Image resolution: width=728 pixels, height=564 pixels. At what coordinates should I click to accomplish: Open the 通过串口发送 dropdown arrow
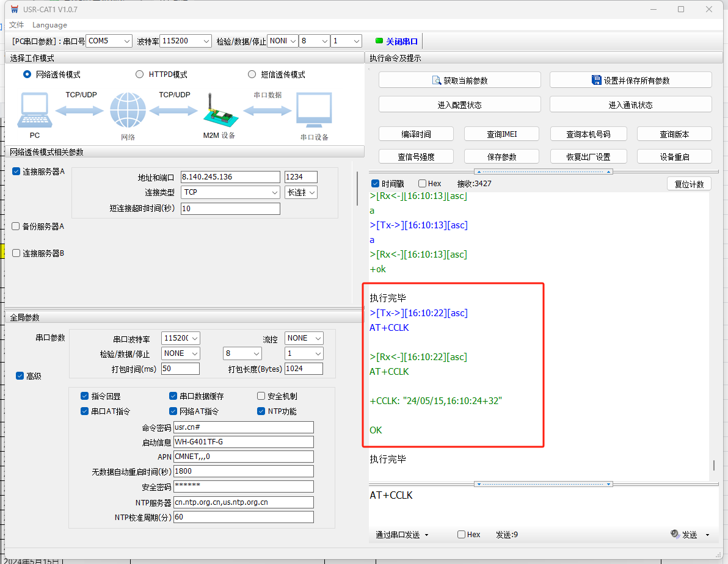[426, 535]
